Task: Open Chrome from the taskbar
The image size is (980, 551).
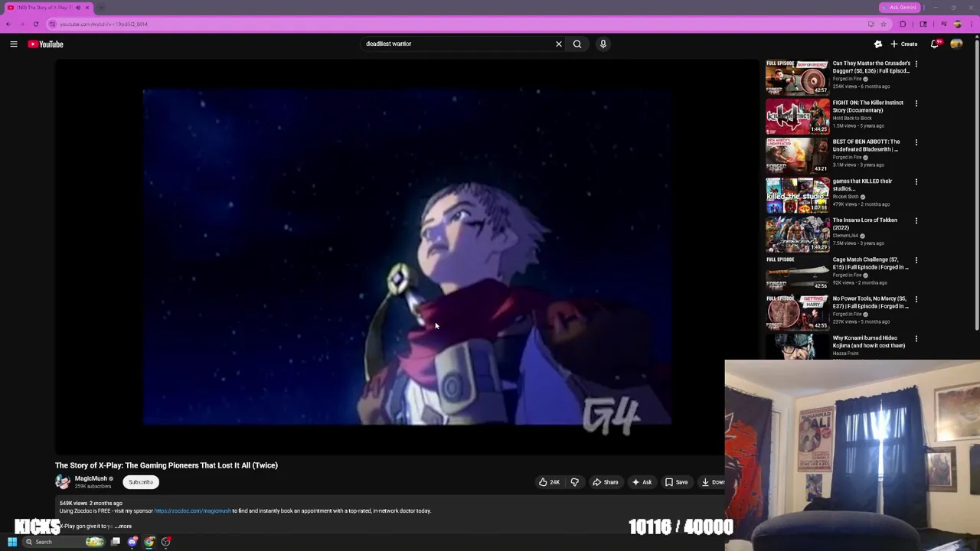Action: pyautogui.click(x=149, y=542)
